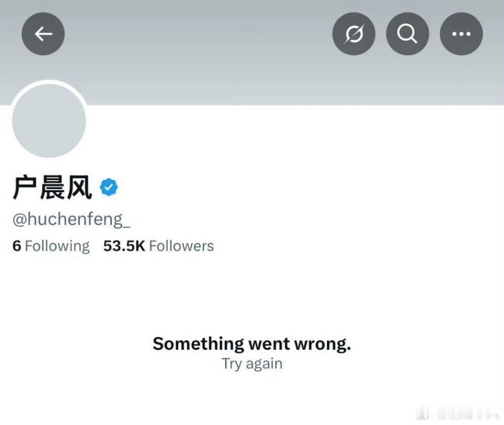
Task: Open the Followers list
Action: [x=159, y=246]
